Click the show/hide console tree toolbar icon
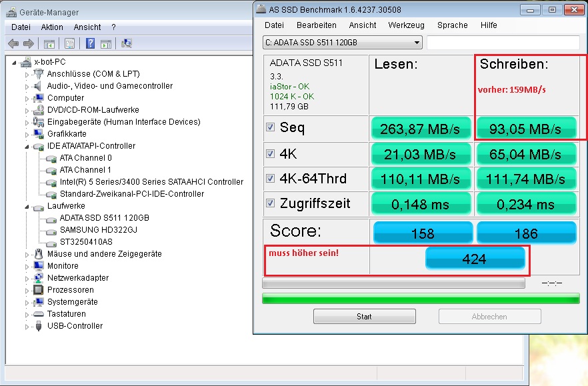Viewport: 588px width, 386px height. [49, 43]
